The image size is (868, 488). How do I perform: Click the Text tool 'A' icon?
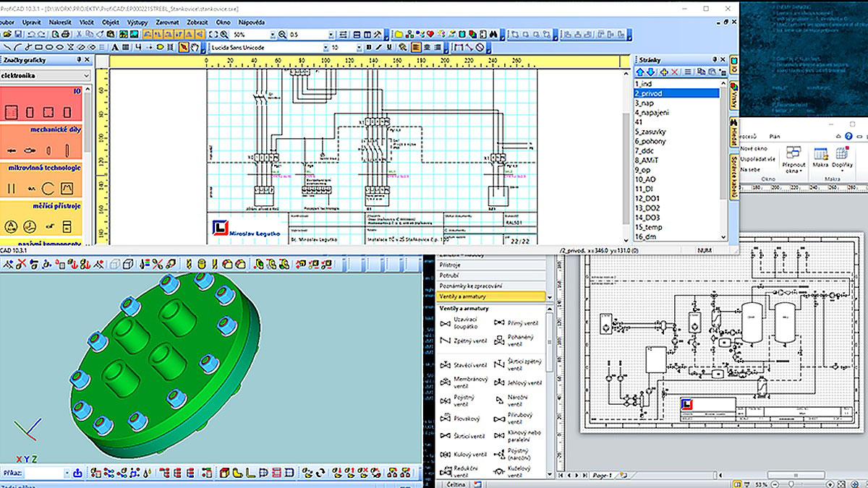(x=115, y=48)
